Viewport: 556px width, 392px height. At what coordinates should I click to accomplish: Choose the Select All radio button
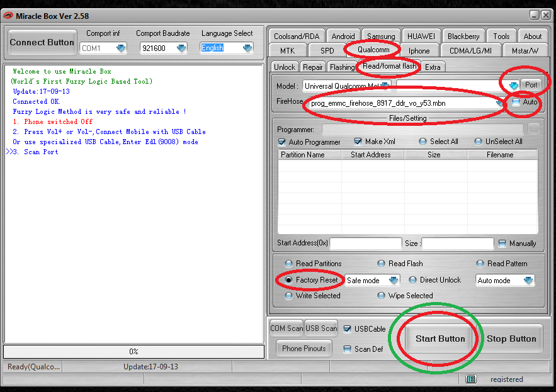(423, 142)
